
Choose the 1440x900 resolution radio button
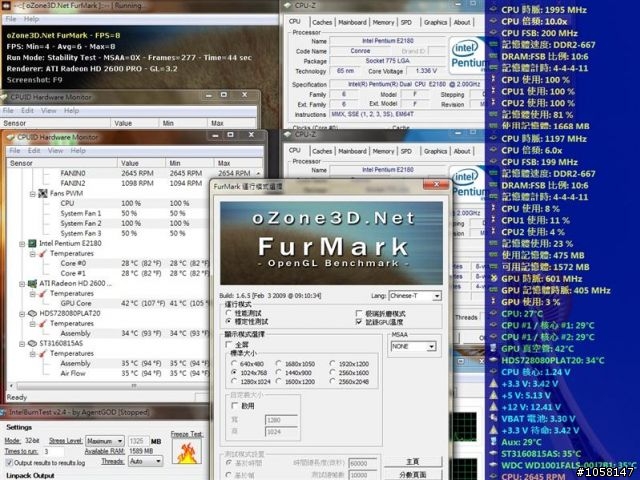coord(278,372)
